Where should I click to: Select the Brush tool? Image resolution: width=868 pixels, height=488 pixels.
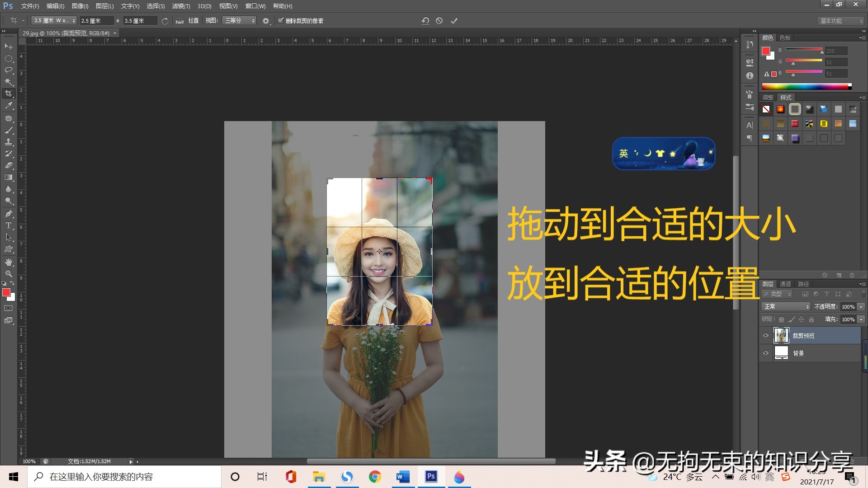[x=8, y=130]
